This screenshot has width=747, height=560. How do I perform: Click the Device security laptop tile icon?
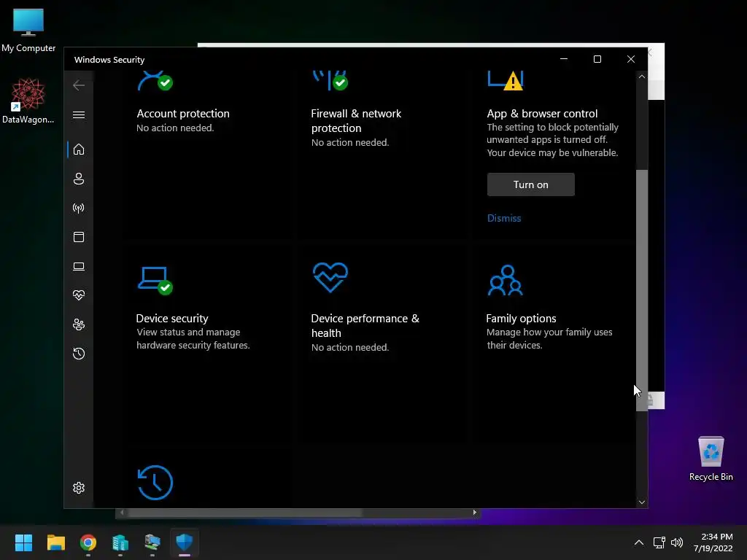(x=155, y=281)
